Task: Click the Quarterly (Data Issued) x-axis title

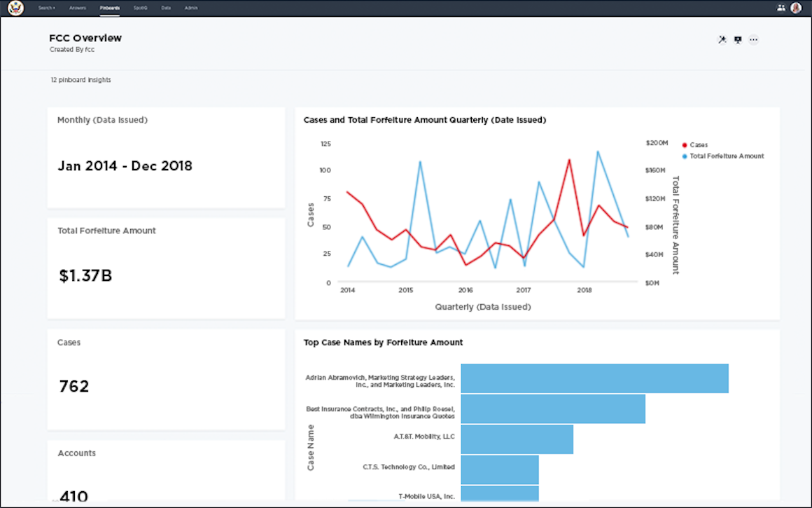Action: 482,307
